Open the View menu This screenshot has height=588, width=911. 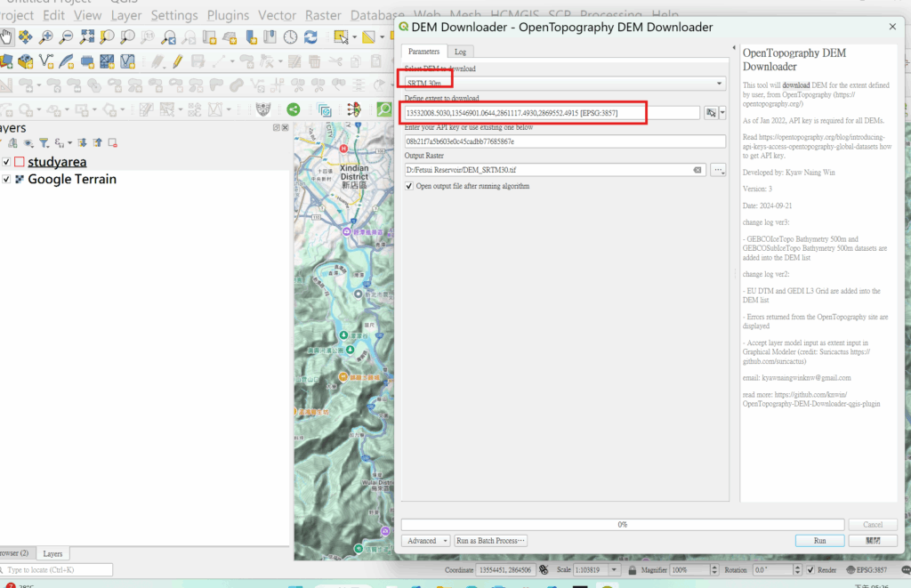point(88,15)
